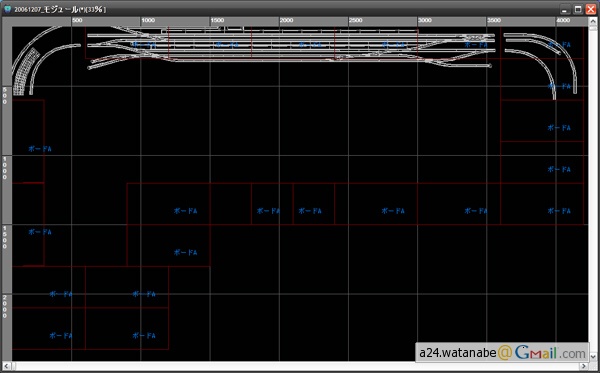Minimize the 20061207 module window

click(x=565, y=9)
